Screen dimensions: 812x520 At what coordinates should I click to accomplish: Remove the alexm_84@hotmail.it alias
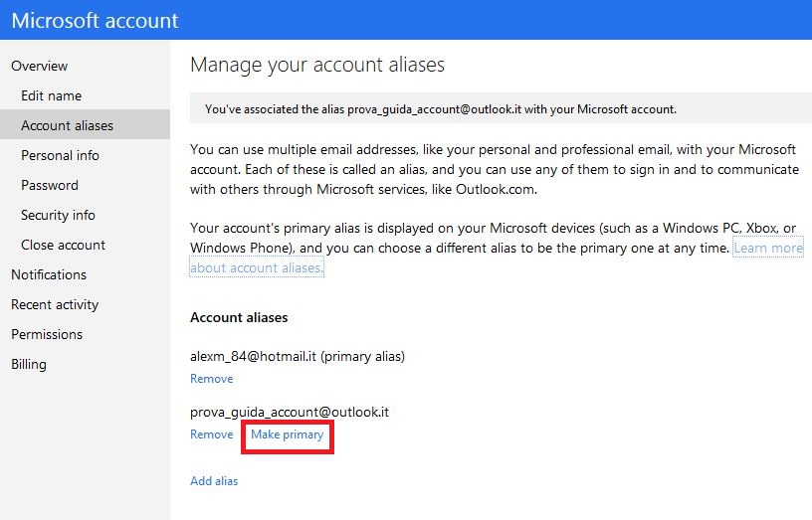[x=212, y=379]
